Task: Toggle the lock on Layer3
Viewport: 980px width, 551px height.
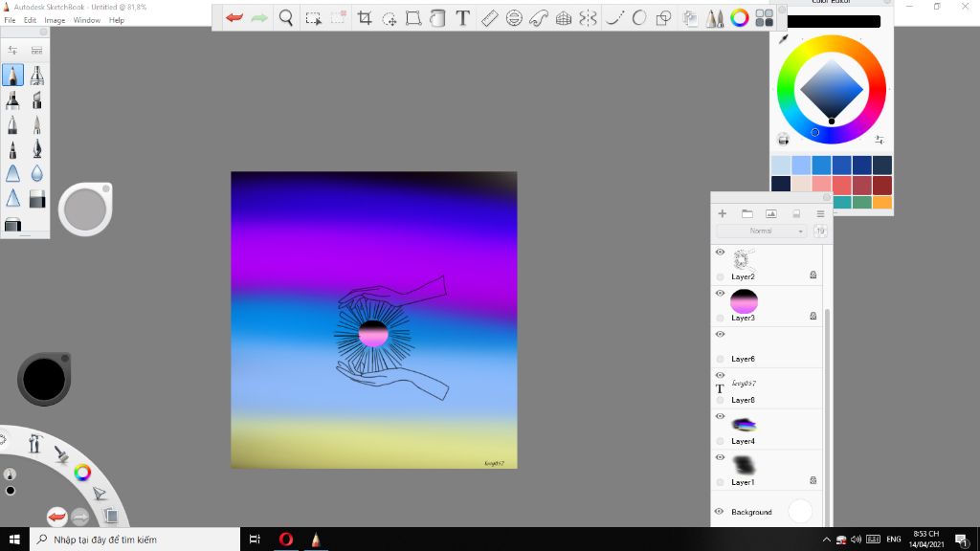Action: pyautogui.click(x=813, y=316)
